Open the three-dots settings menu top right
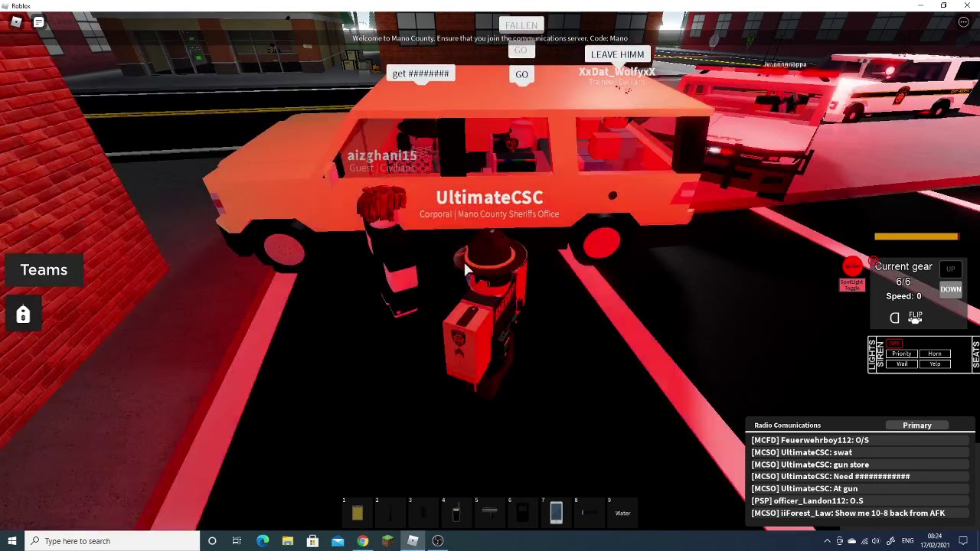This screenshot has width=980, height=551. pos(963,22)
